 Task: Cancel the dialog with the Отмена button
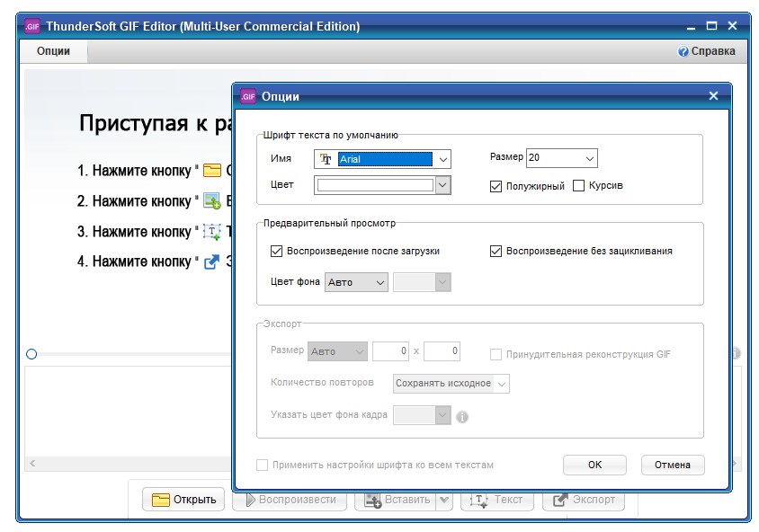coord(672,465)
